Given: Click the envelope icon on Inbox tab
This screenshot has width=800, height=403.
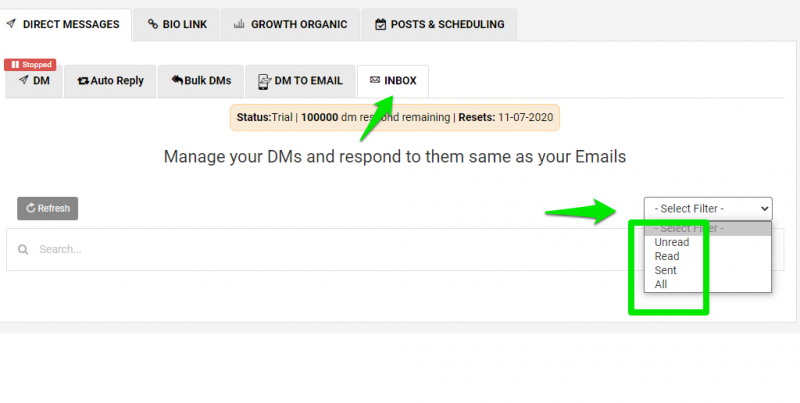Looking at the screenshot, I should click(x=375, y=80).
